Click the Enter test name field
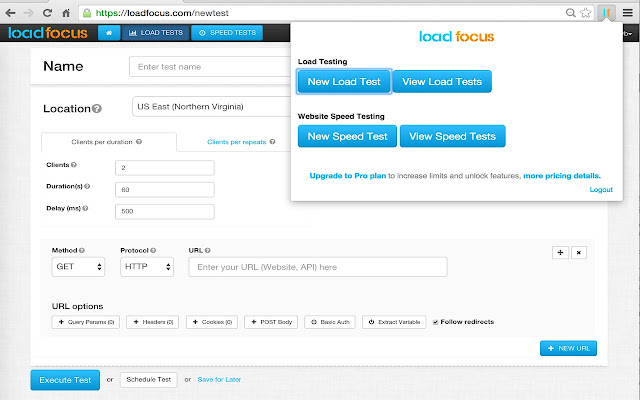The image size is (640, 400). (210, 67)
